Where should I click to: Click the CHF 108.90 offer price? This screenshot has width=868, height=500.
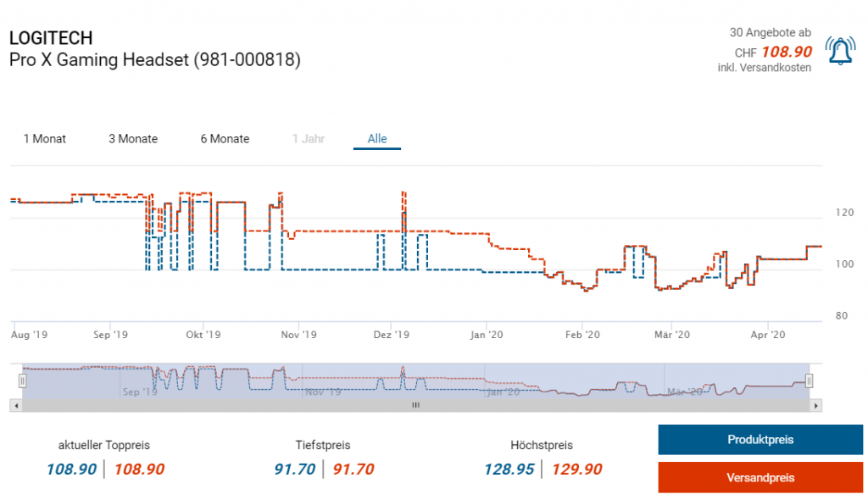pos(786,51)
